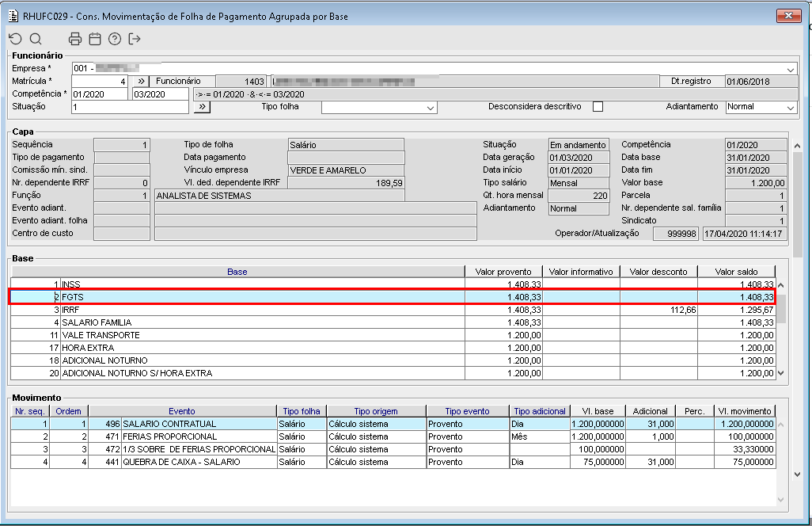Sort by the Valor provento column header
Viewport: 812px width, 526px height.
click(503, 272)
